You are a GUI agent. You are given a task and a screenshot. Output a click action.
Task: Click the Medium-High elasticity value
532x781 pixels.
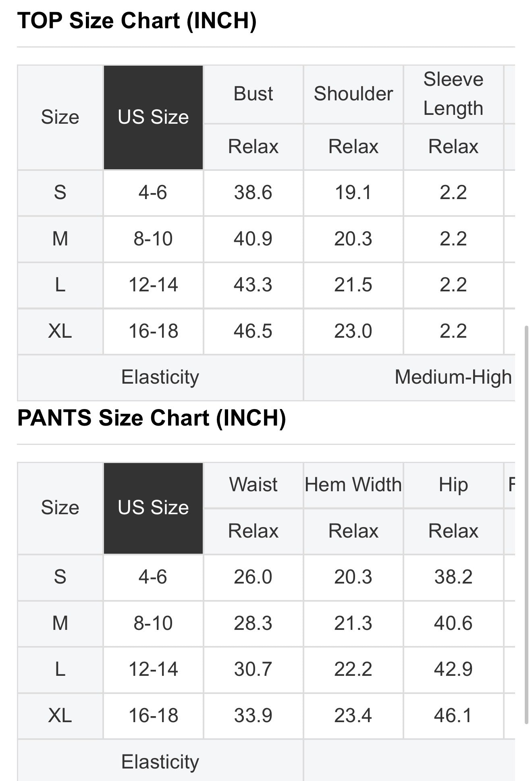point(453,377)
